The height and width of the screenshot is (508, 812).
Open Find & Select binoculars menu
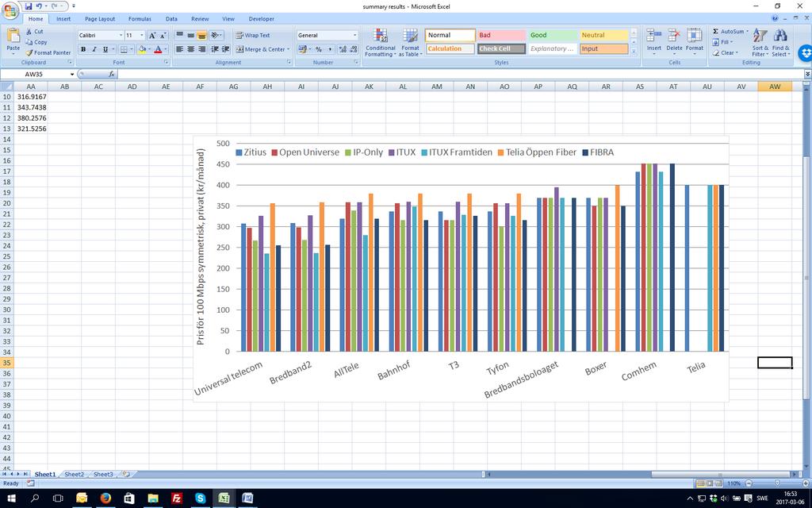point(780,43)
